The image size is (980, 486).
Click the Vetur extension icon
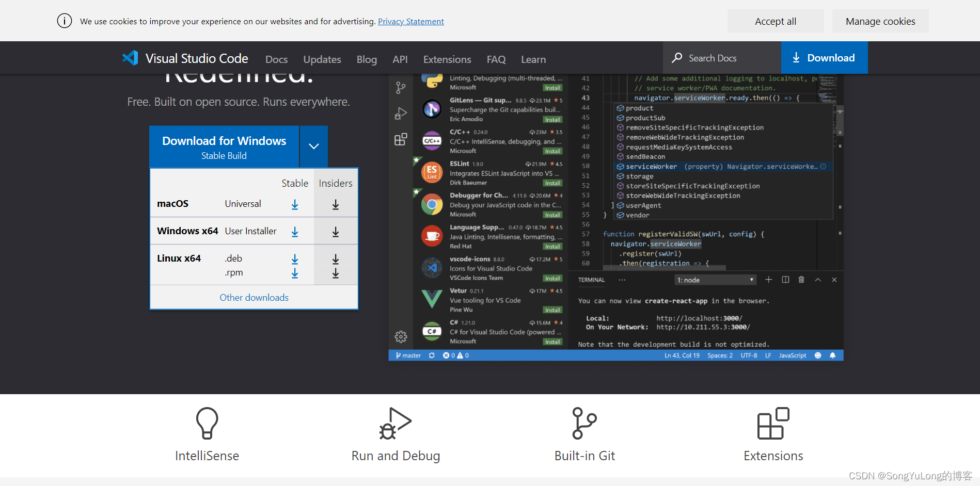(432, 299)
